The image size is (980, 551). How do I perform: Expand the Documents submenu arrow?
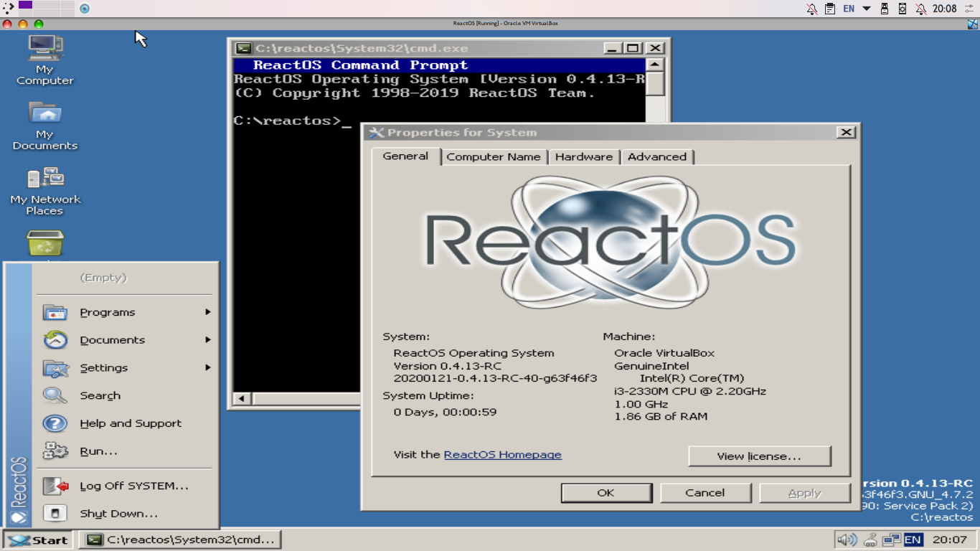[207, 339]
